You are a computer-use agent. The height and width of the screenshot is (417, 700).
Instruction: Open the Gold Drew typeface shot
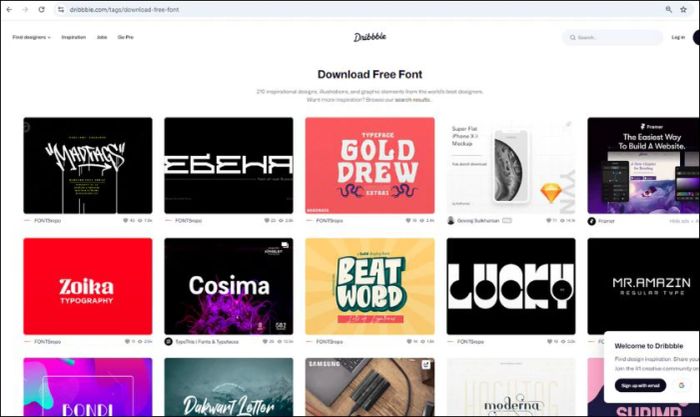[370, 165]
